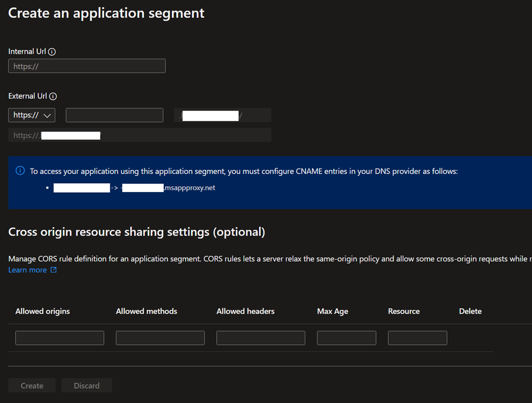Image resolution: width=532 pixels, height=403 pixels.
Task: Click the Delete column header
Action: point(470,311)
